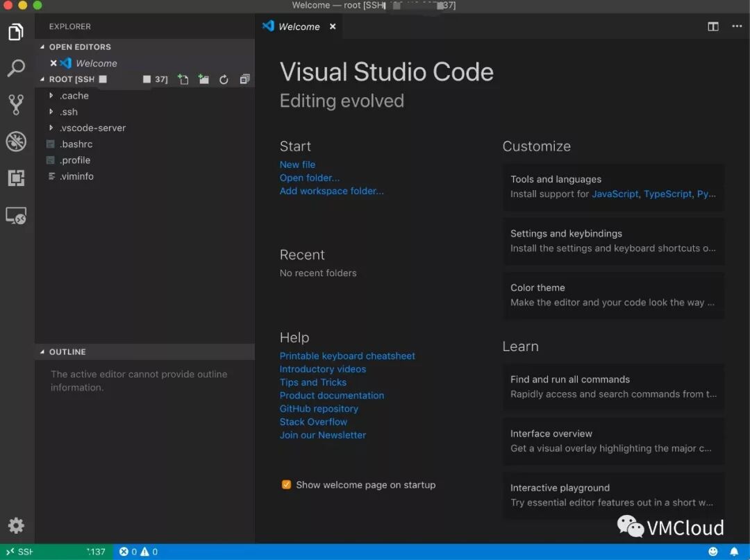Click the New File icon in explorer header
Image resolution: width=750 pixels, height=560 pixels.
tap(183, 79)
